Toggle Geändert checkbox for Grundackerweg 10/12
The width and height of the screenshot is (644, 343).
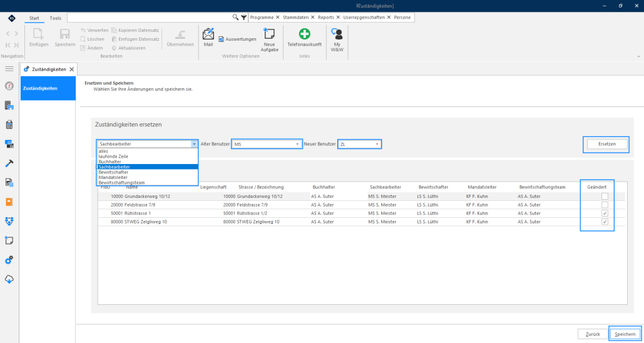click(x=605, y=197)
